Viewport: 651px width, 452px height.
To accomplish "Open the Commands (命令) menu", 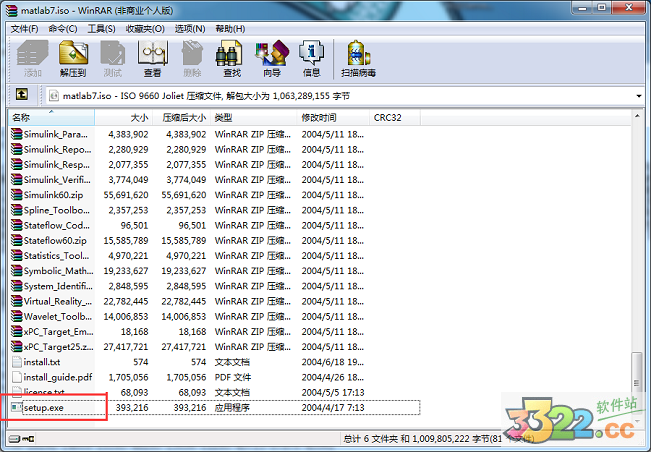I will tap(63, 29).
